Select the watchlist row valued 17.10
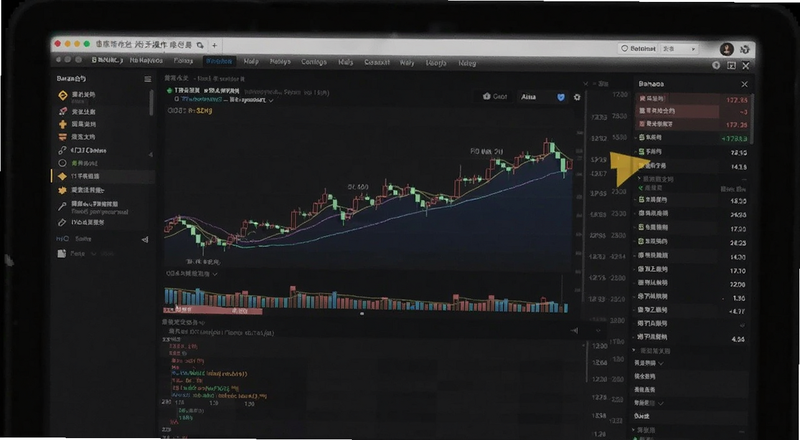This screenshot has height=440, width=800. [x=693, y=271]
